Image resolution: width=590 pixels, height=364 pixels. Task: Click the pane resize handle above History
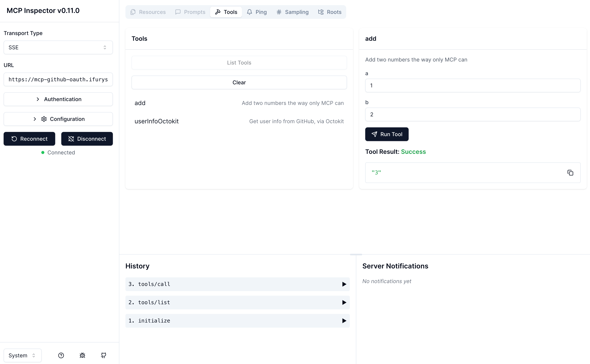(356, 255)
